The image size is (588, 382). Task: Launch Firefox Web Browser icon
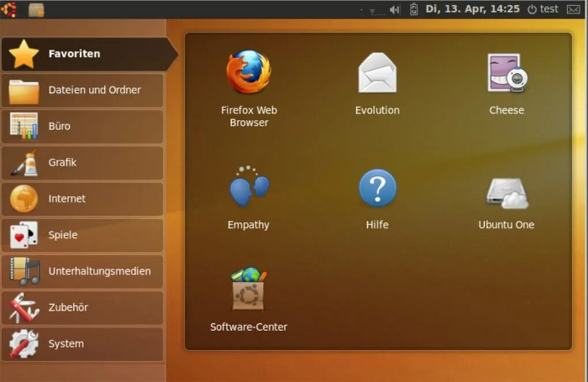[248, 72]
